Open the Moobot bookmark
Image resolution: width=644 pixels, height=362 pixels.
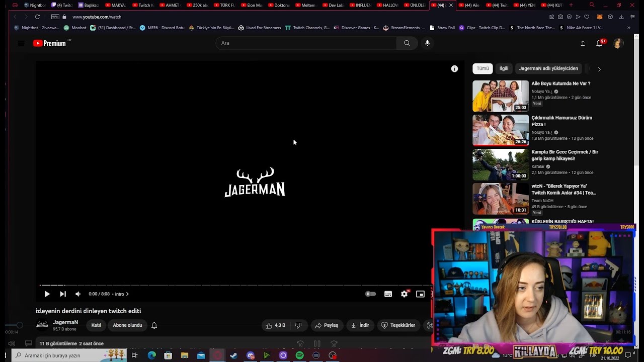pyautogui.click(x=75, y=28)
